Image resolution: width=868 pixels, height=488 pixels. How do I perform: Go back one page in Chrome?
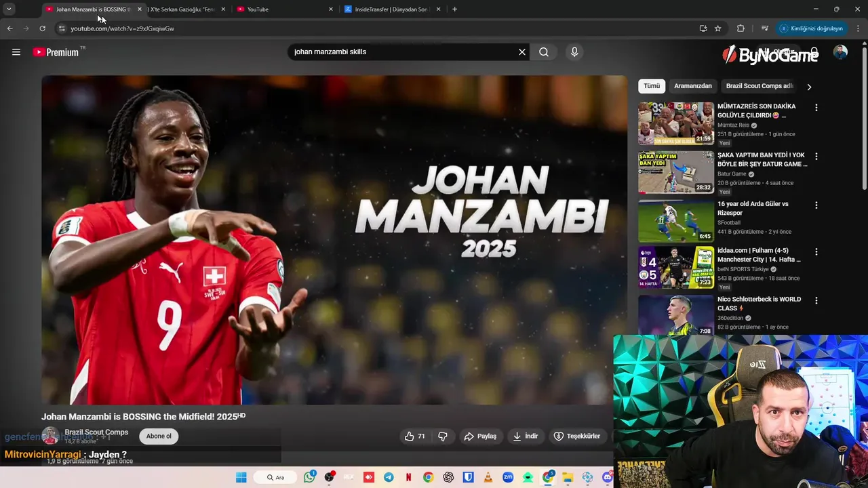9,28
